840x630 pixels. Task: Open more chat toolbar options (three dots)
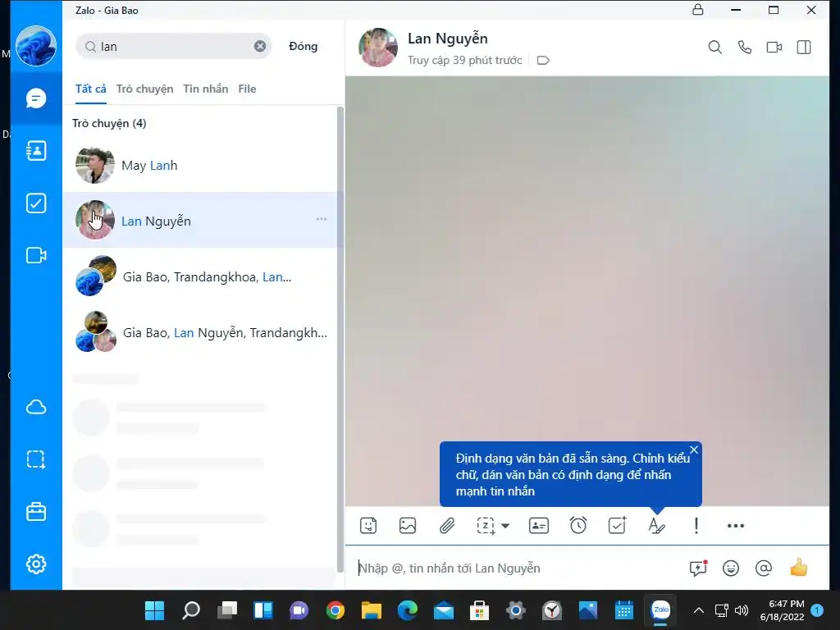coord(736,526)
